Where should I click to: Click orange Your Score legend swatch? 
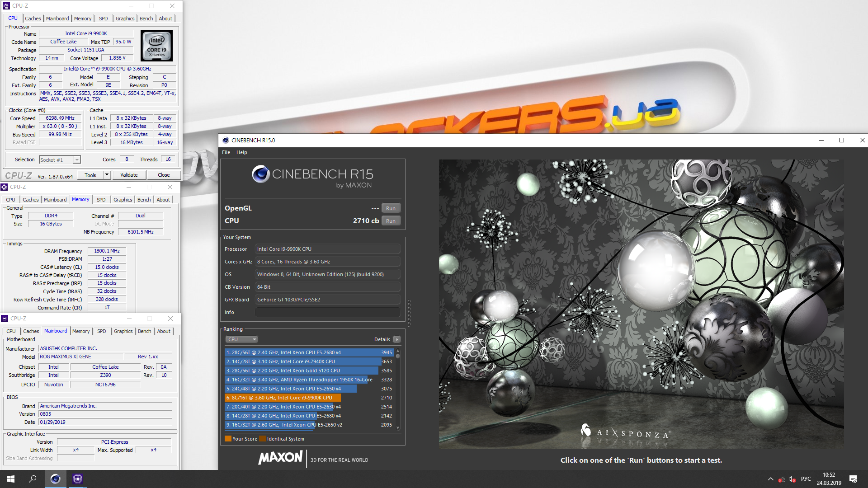[228, 439]
